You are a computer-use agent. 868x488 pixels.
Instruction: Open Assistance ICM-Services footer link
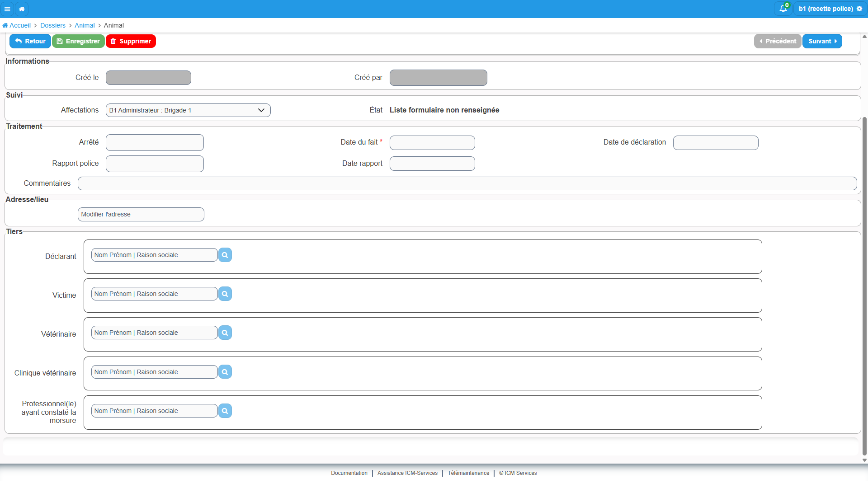(x=407, y=473)
